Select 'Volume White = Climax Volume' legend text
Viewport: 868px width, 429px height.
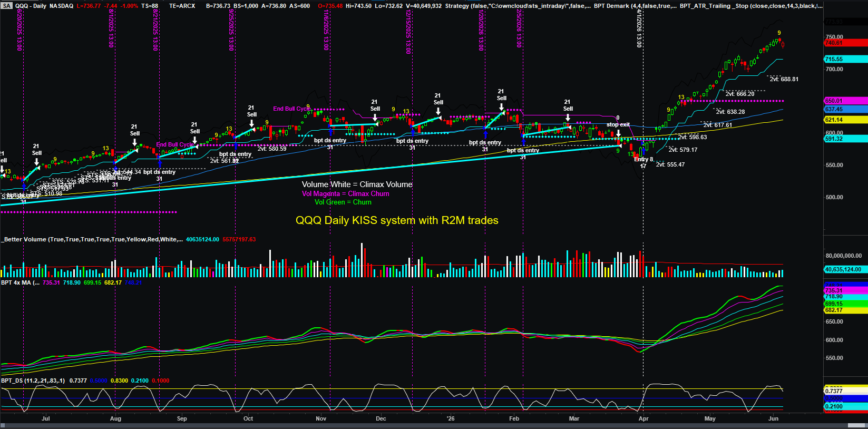point(357,184)
